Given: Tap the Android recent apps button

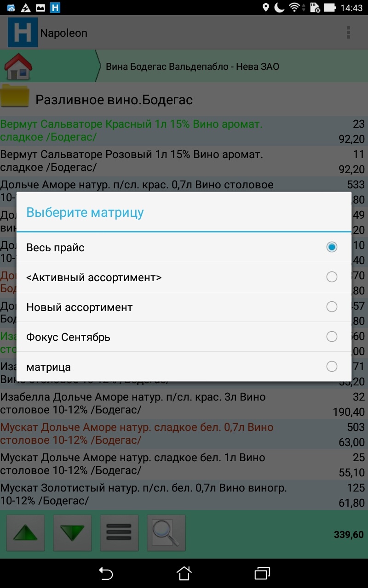Looking at the screenshot, I should 262,573.
